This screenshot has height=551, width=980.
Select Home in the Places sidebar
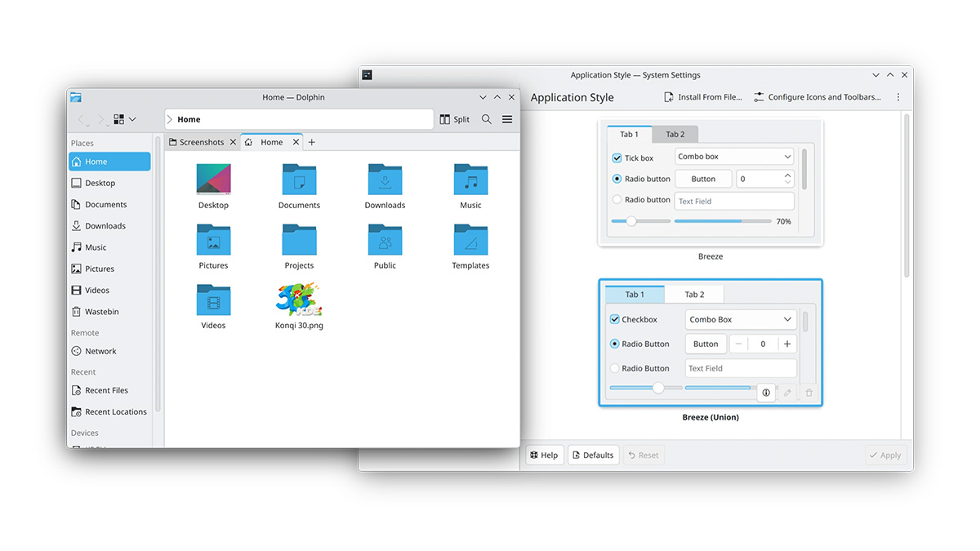coord(109,162)
